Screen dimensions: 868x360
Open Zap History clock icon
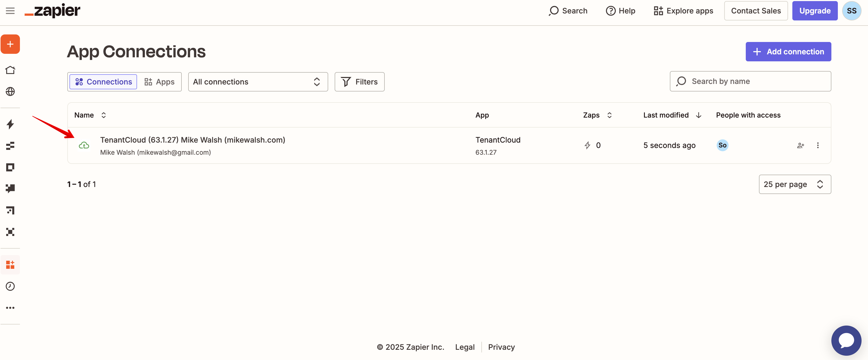tap(10, 286)
